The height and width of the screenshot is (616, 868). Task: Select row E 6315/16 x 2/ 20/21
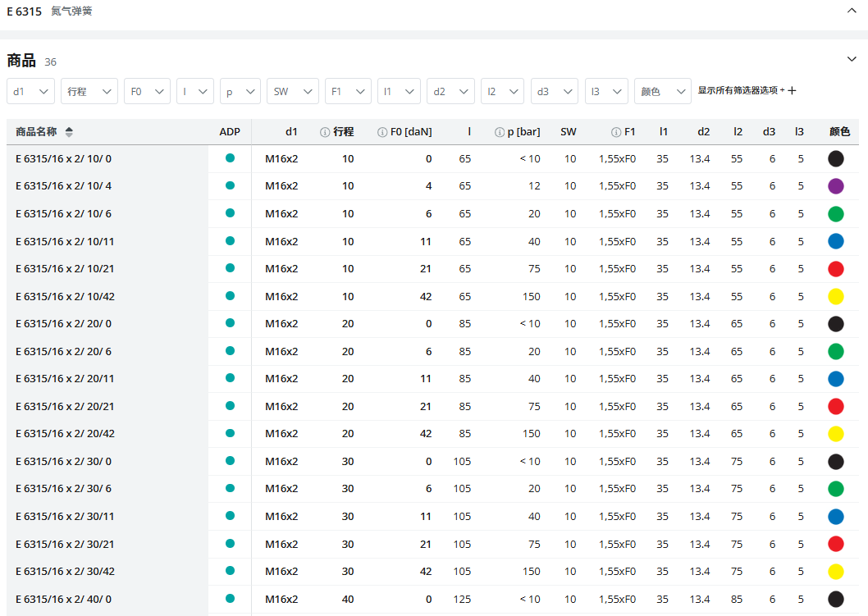click(x=433, y=406)
